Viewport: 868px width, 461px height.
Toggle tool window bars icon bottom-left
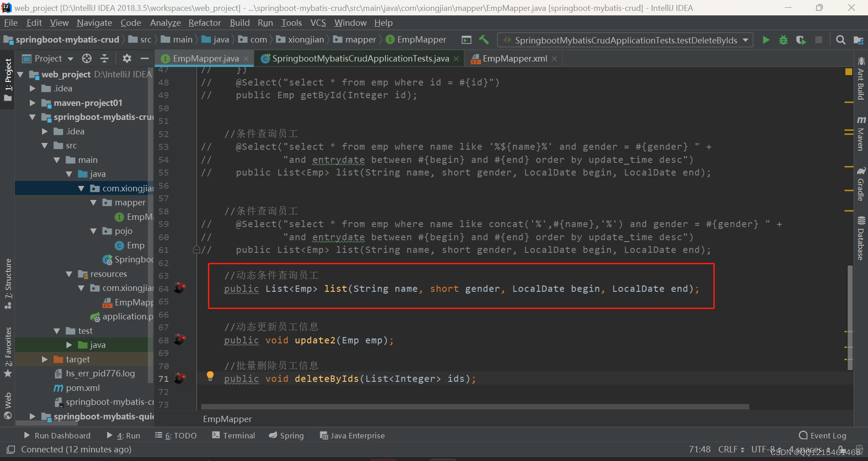(11, 449)
